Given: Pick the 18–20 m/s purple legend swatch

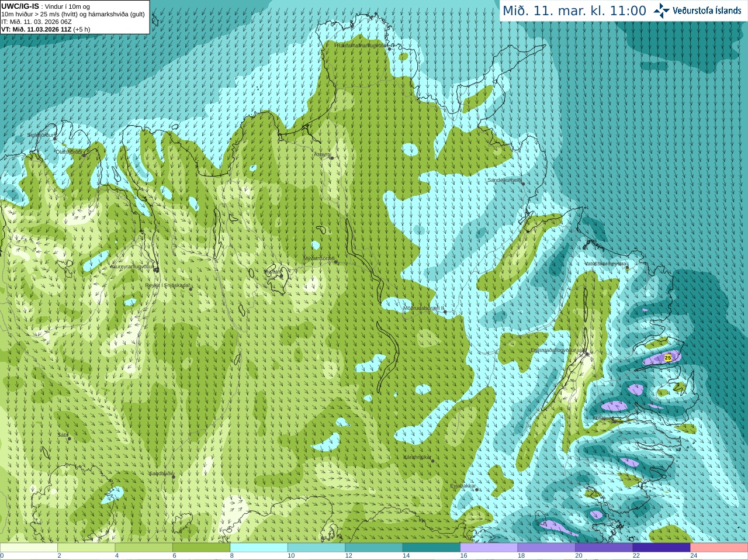Looking at the screenshot, I should [546, 548].
